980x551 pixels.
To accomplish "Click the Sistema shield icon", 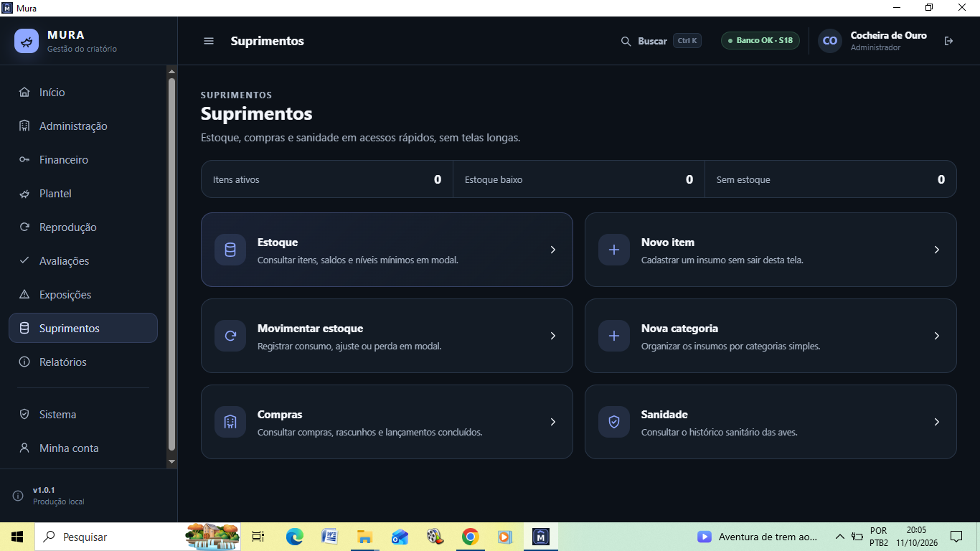I will (24, 414).
